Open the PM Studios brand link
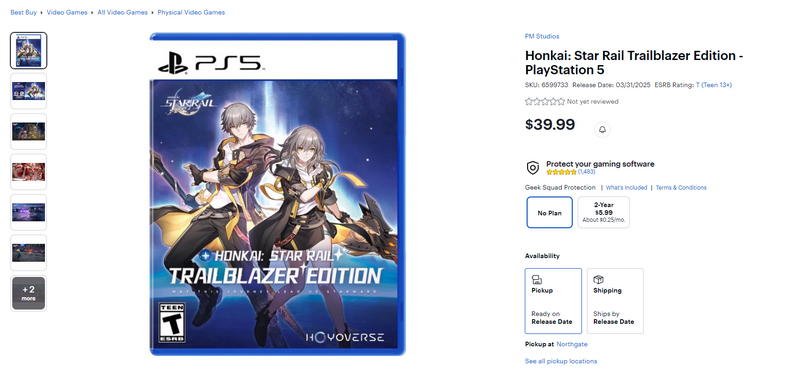 point(542,36)
